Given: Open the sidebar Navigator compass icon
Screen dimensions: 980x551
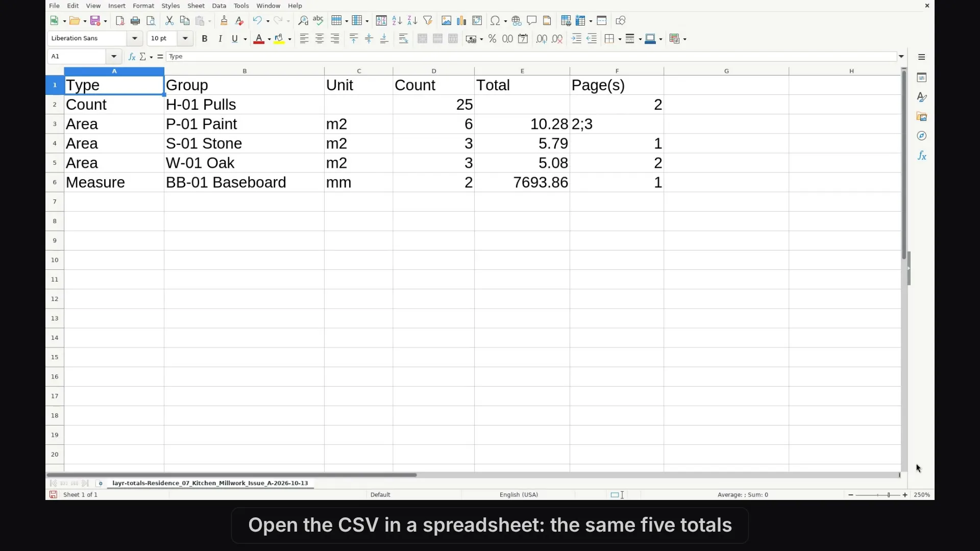Looking at the screenshot, I should (922, 136).
